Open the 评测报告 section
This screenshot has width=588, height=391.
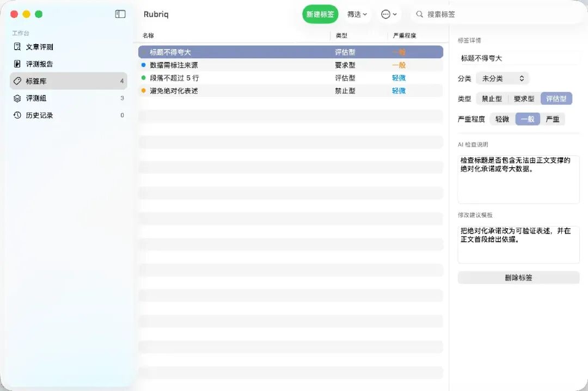68,64
